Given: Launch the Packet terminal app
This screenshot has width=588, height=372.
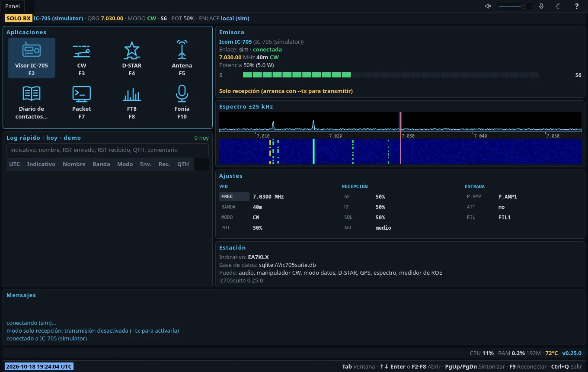Looking at the screenshot, I should [82, 101].
